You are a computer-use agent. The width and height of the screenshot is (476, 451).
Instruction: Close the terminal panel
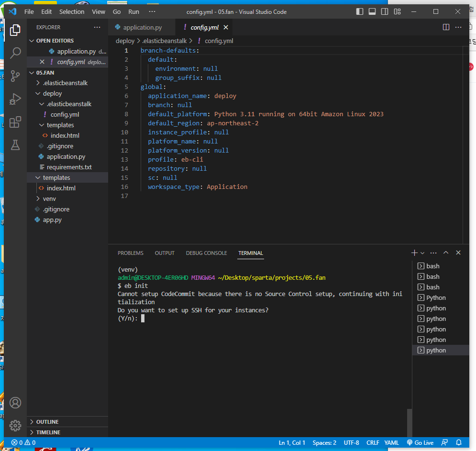[458, 253]
